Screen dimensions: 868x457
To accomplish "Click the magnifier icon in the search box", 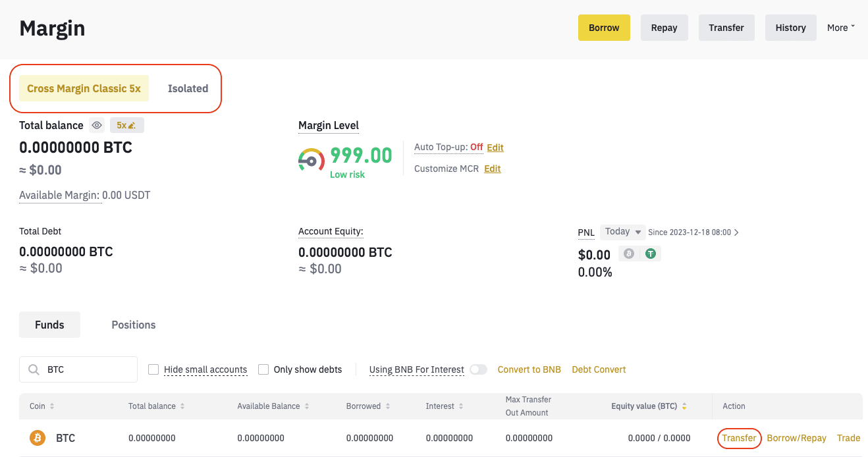I will coord(34,369).
